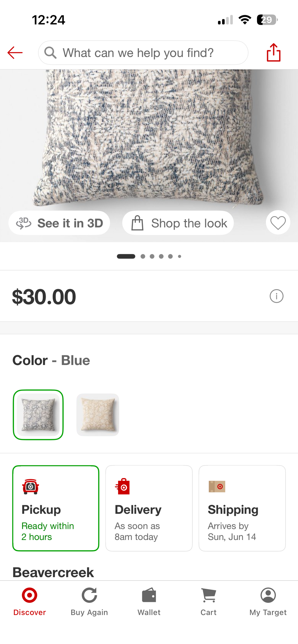This screenshot has width=298, height=644.
Task: Open the My Target profile tab
Action: [268, 601]
